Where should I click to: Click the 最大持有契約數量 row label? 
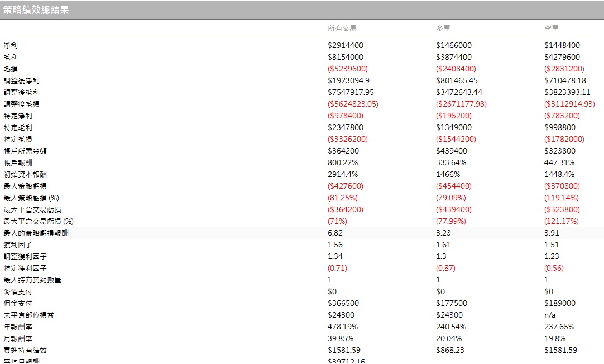(x=32, y=280)
